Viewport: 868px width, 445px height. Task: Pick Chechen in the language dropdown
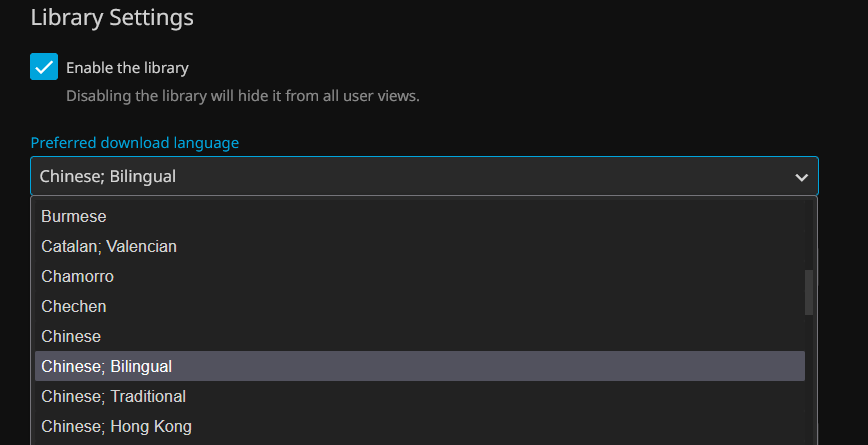(x=74, y=306)
